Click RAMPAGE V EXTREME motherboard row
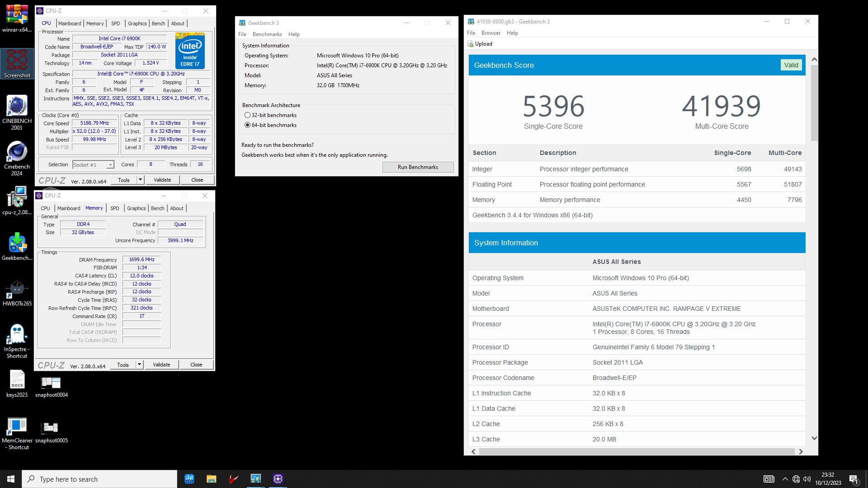 637,309
